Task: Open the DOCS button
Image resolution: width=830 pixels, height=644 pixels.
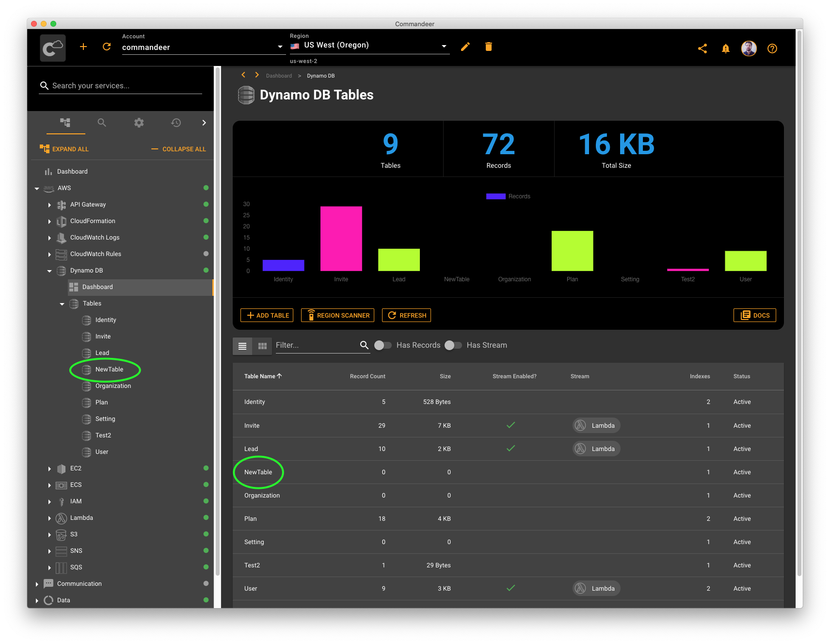Action: (x=754, y=315)
